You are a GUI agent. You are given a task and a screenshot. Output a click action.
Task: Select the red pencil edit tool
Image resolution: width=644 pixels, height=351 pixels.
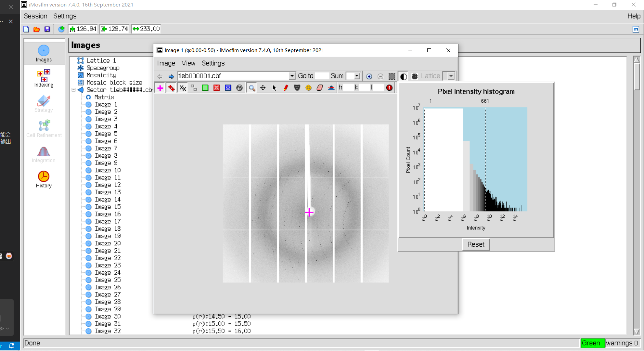tap(286, 88)
